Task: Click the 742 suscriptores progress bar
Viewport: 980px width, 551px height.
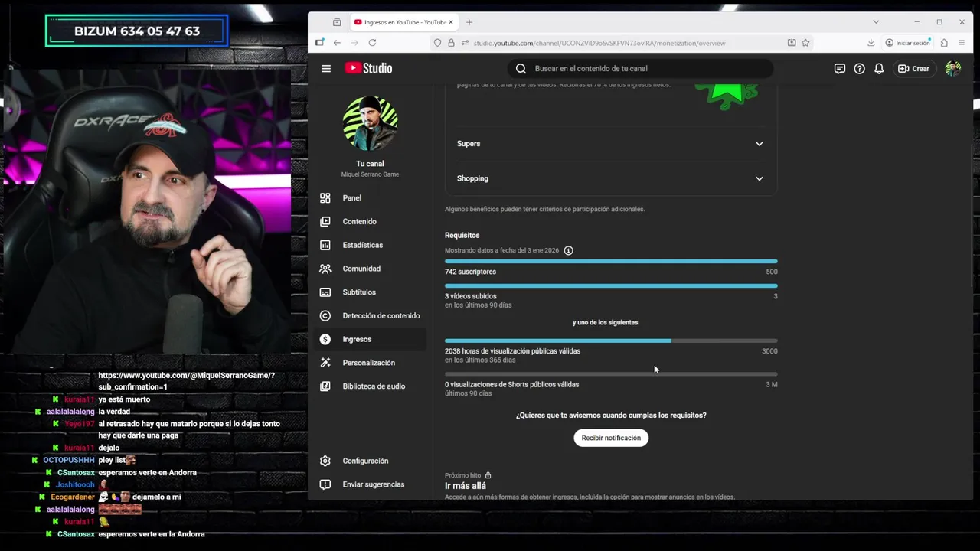Action: click(611, 262)
